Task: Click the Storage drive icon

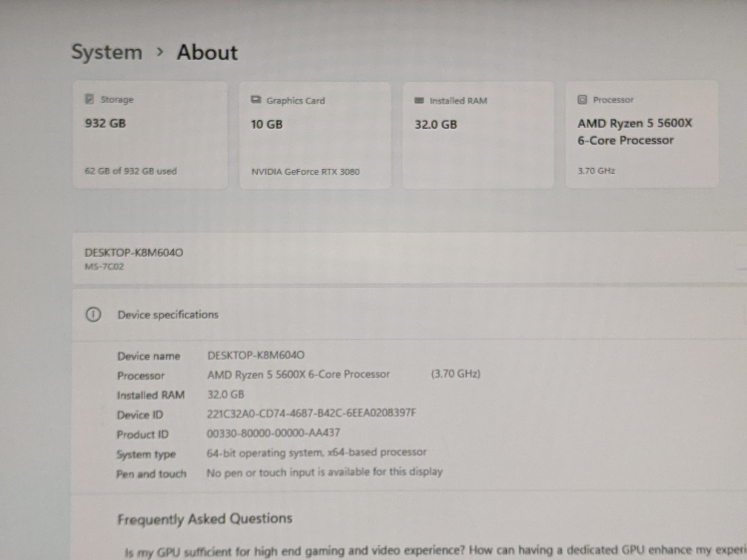Action: click(90, 99)
